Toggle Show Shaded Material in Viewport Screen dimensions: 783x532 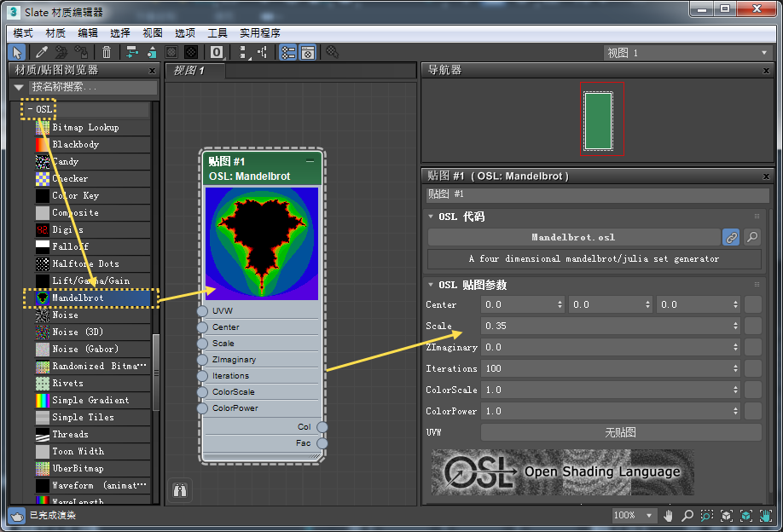pyautogui.click(x=171, y=52)
